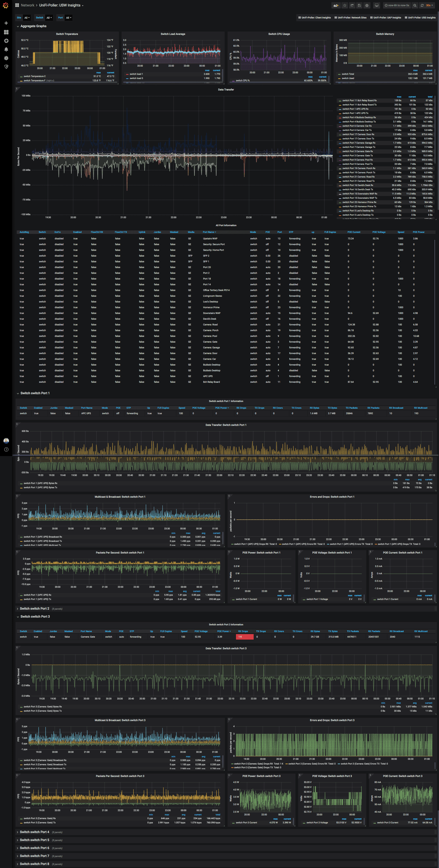Click the Share dashboard icon
The width and height of the screenshot is (439, 868).
point(352,5)
